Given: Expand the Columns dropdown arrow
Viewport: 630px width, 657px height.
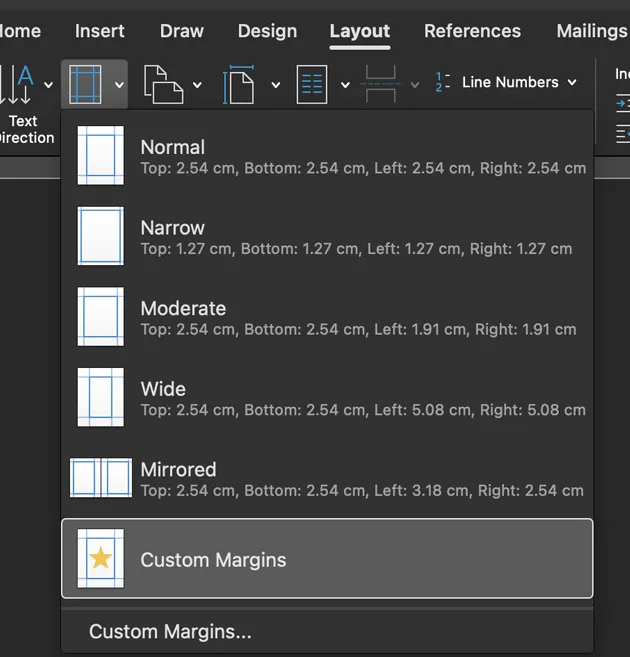Looking at the screenshot, I should pyautogui.click(x=345, y=85).
